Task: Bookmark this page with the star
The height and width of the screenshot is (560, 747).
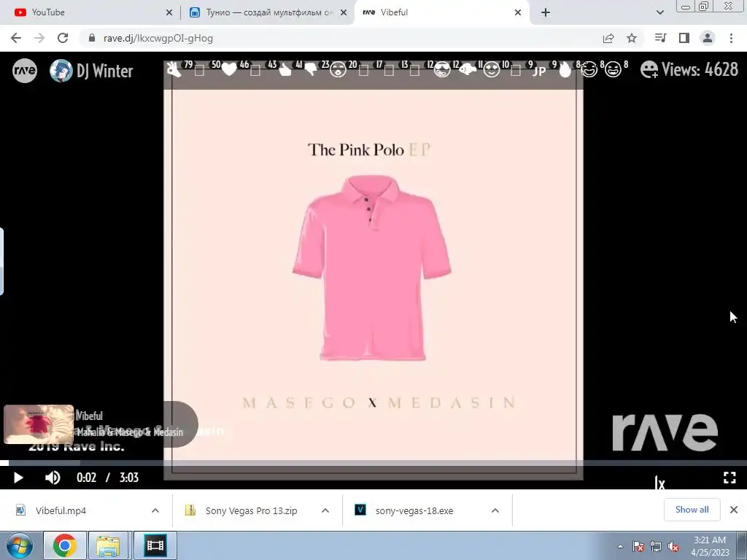Action: [632, 38]
